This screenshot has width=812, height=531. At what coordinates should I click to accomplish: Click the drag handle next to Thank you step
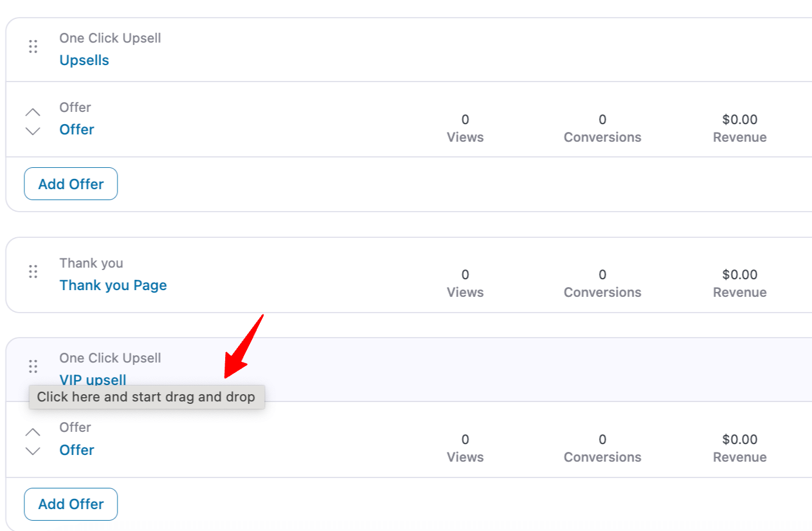33,271
